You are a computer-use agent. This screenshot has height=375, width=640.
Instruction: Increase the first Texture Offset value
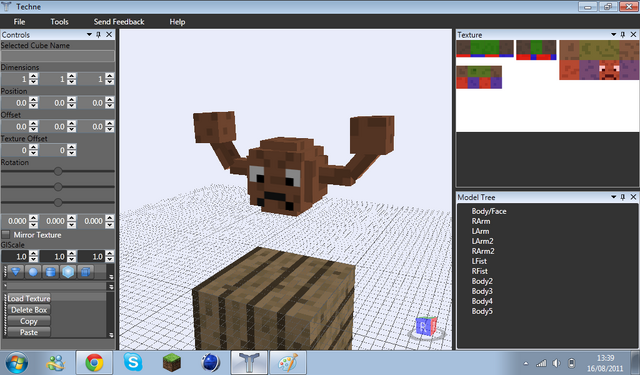click(x=33, y=147)
